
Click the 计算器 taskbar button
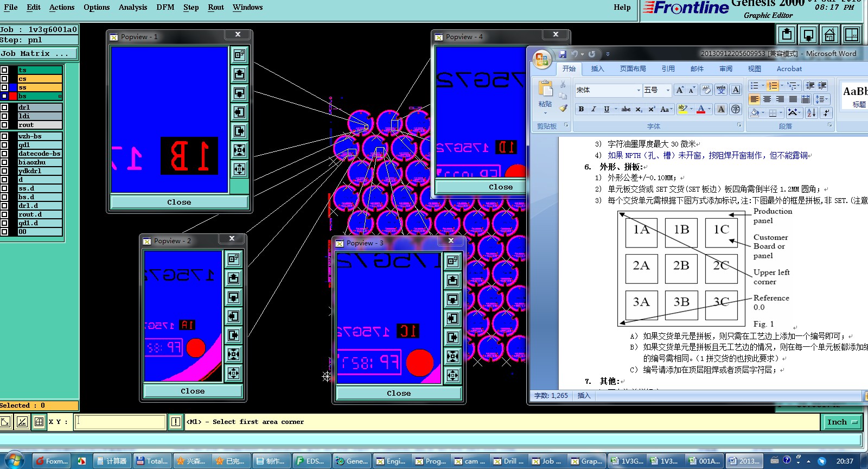(x=111, y=461)
